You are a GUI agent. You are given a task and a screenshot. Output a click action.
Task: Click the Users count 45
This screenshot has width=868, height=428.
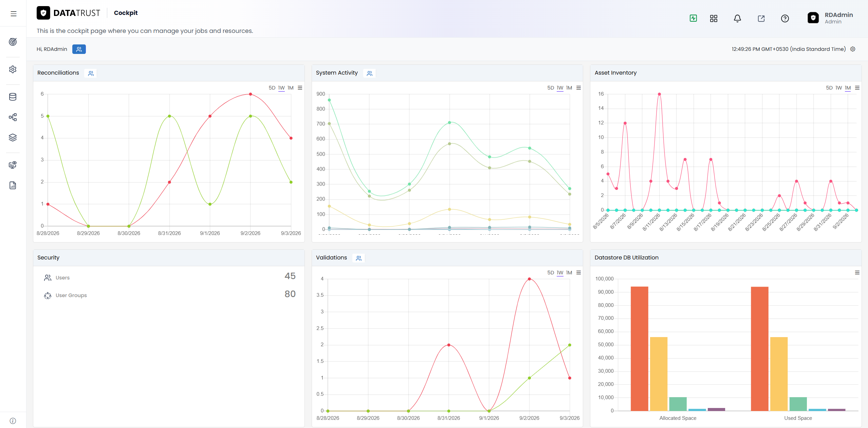(290, 276)
